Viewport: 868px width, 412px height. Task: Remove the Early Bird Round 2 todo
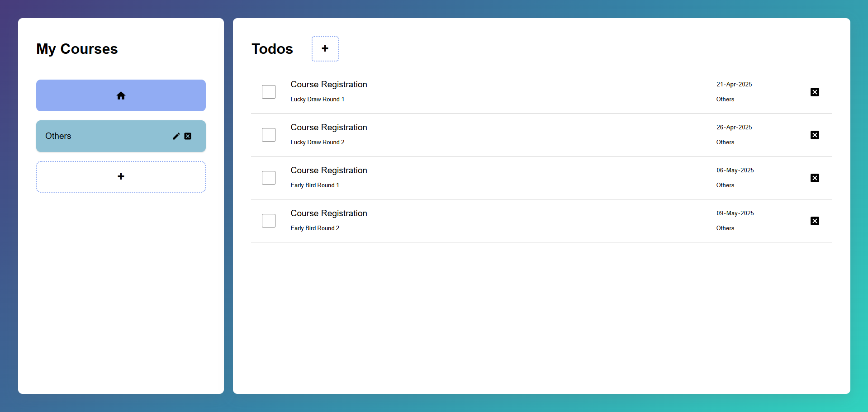pos(815,221)
